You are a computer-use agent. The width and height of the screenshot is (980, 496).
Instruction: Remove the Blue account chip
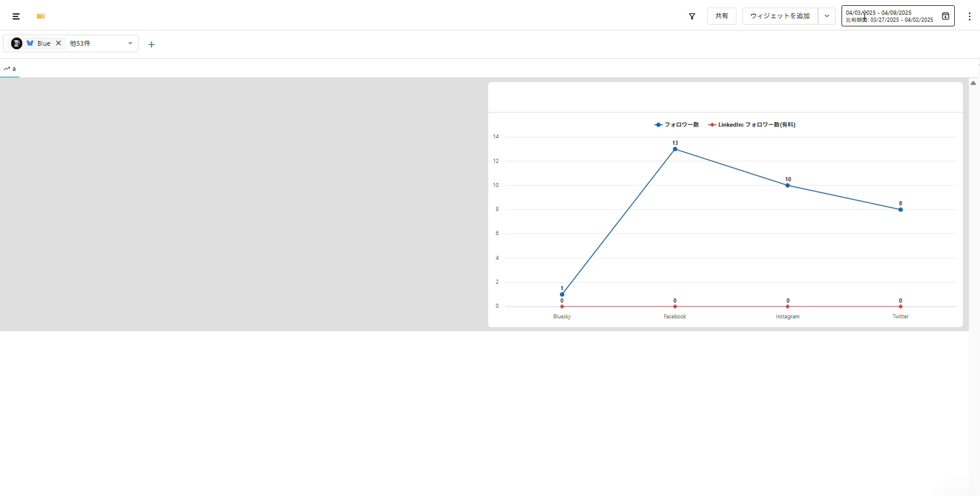59,43
